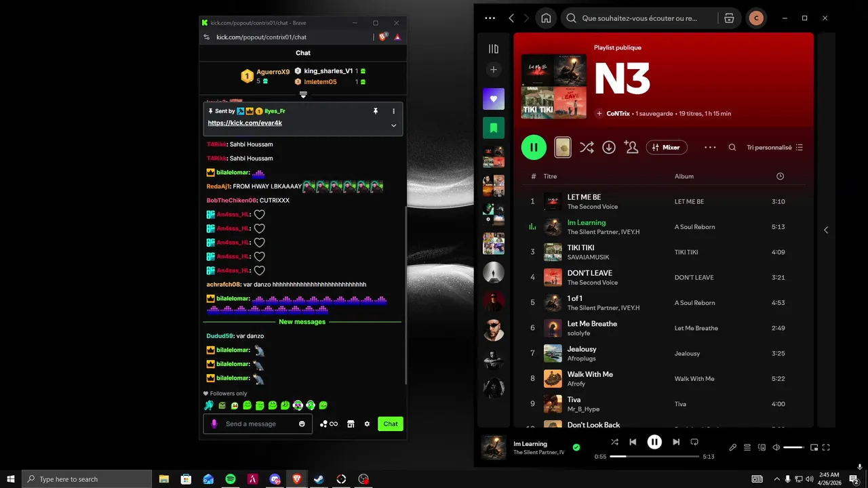Open Spotify from the Windows taskbar
This screenshot has height=488, width=868.
click(x=231, y=479)
